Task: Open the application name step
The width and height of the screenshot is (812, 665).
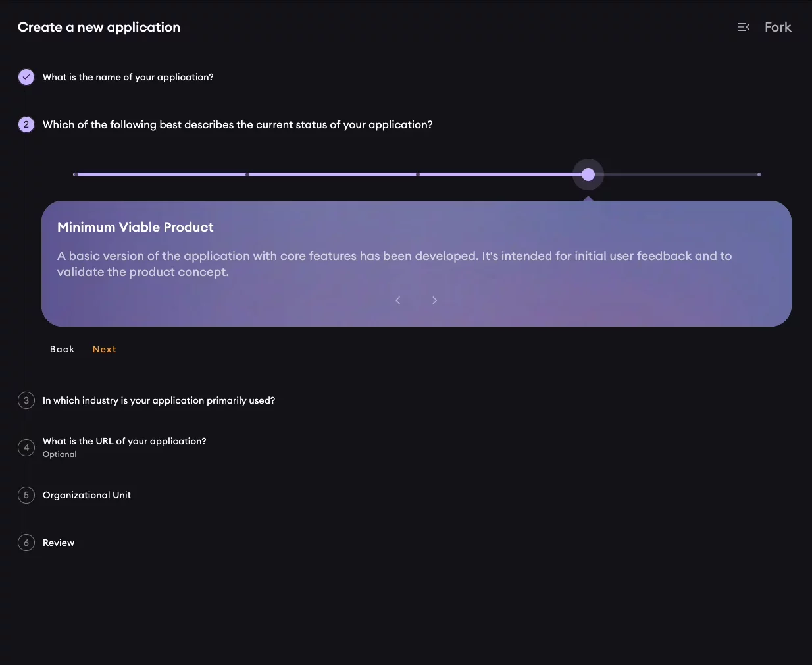Action: 128,77
